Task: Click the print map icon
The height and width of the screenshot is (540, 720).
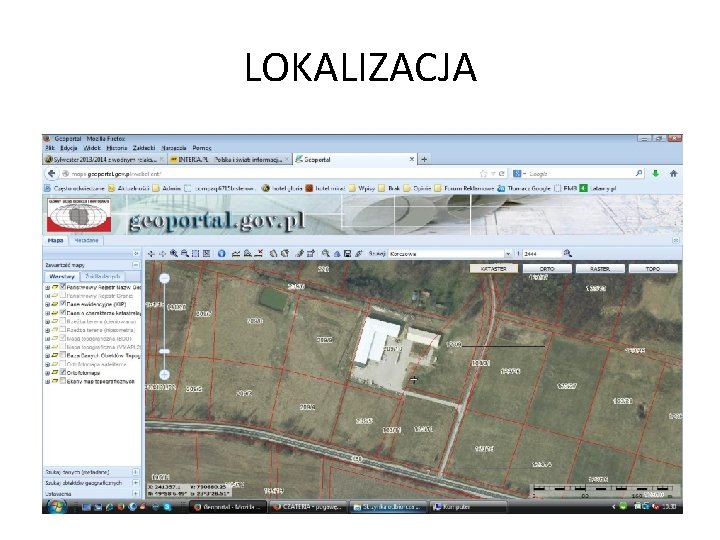Action: coord(337,253)
